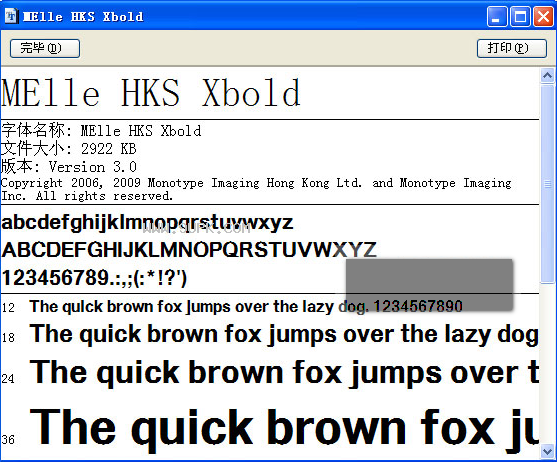Click the 文件大小 2922 KB line

[69, 148]
